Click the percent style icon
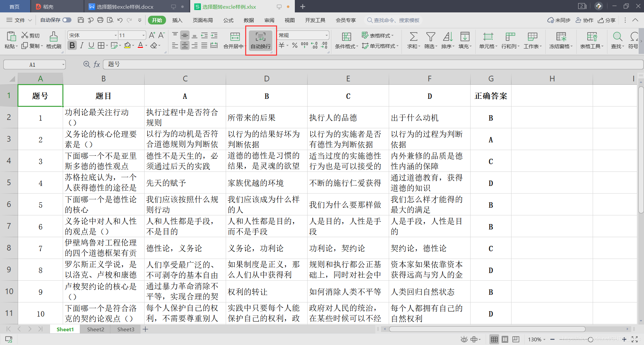Viewport: 644px width, 345px height. [x=294, y=45]
